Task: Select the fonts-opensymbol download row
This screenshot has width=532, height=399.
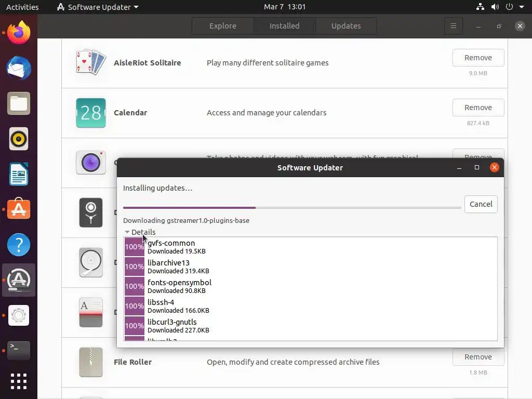Action: 311,286
